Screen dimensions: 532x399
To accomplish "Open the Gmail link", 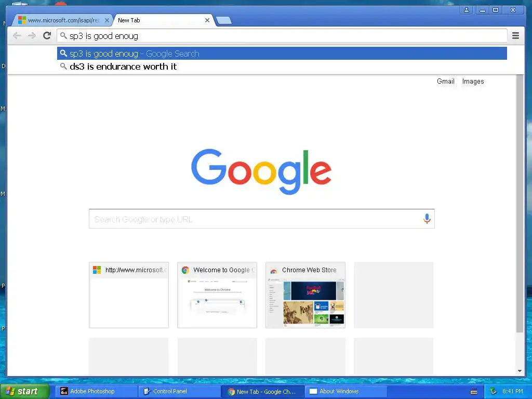I will pyautogui.click(x=445, y=81).
